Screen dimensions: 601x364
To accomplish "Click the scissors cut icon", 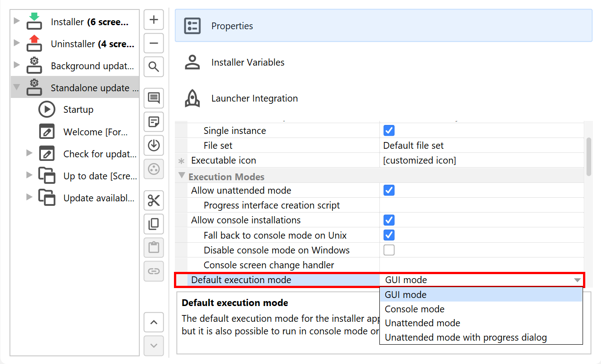I will click(x=154, y=200).
